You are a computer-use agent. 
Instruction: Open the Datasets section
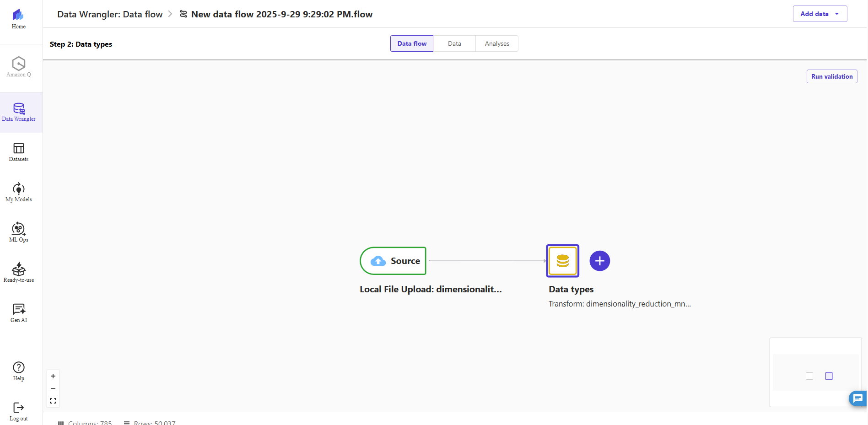pos(18,152)
